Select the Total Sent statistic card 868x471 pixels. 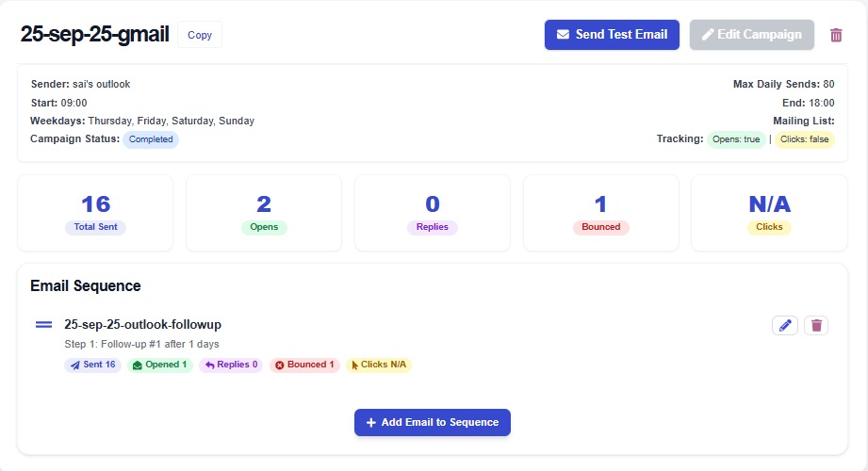click(x=95, y=213)
